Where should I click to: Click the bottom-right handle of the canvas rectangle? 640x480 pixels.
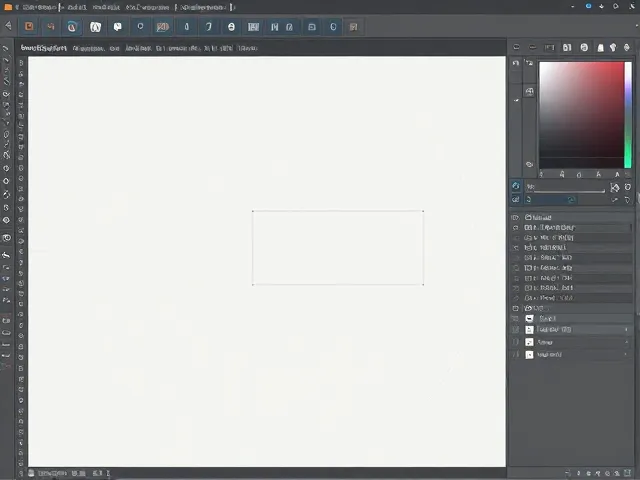click(x=423, y=284)
